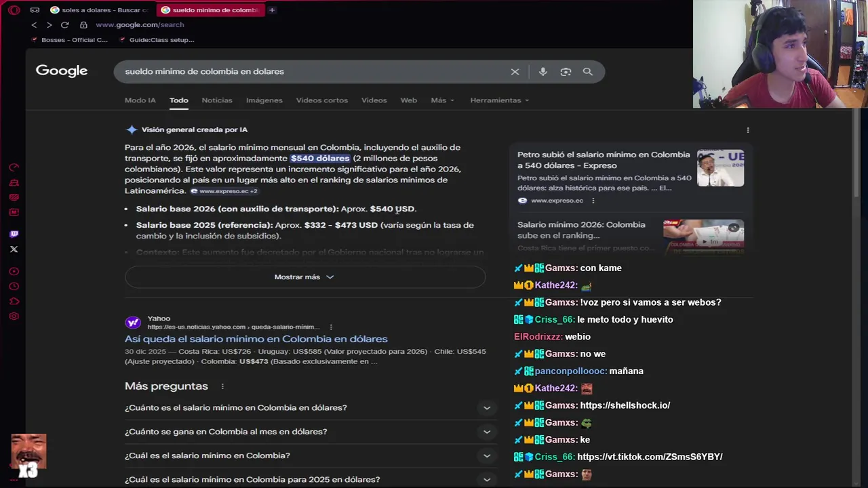
Task: Click the Petro article thumbnail image
Action: [720, 168]
